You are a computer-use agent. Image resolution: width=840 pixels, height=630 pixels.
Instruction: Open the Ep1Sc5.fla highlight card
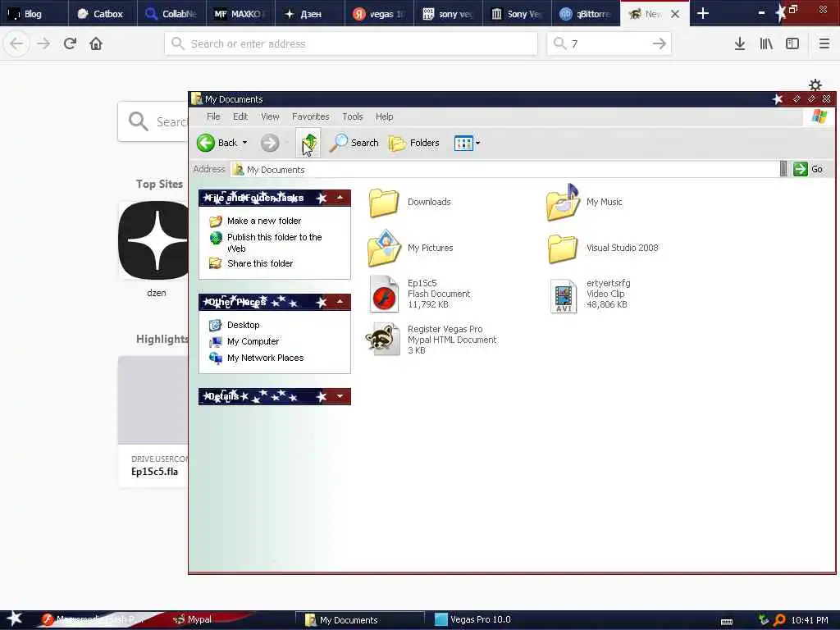point(153,422)
